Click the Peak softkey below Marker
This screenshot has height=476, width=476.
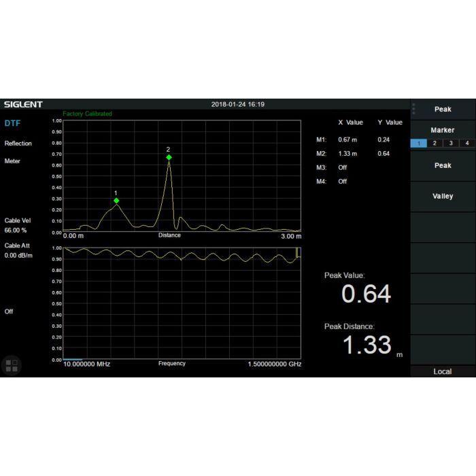click(443, 166)
